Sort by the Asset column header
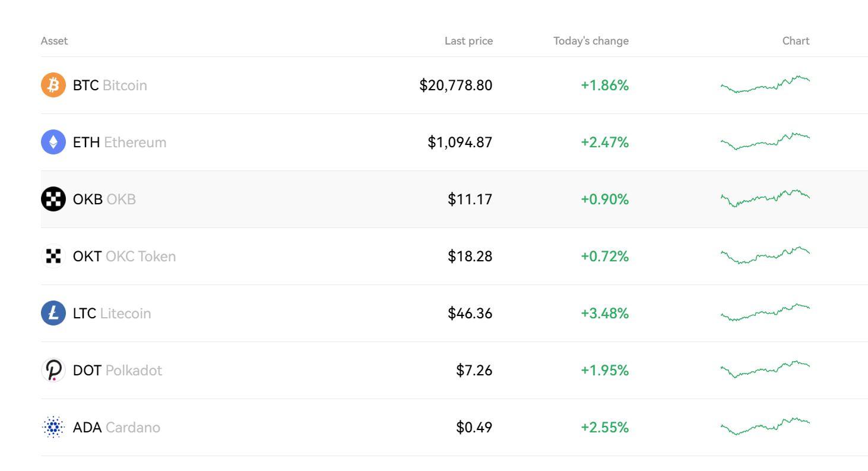Screen dimensions: 868x471 coord(54,41)
